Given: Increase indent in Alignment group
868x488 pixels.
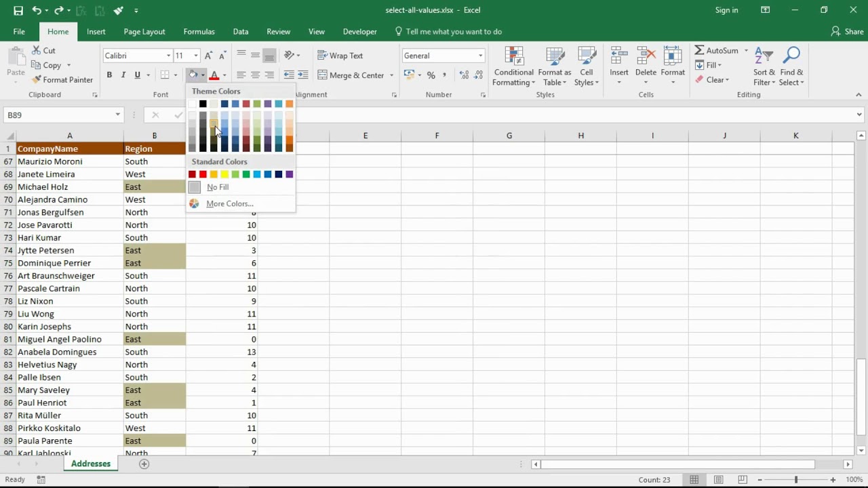Looking at the screenshot, I should [302, 75].
